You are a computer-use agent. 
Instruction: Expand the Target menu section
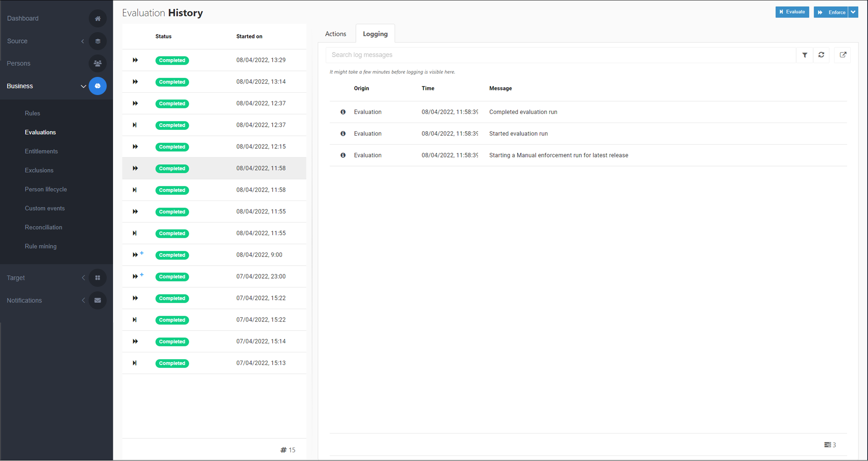pyautogui.click(x=83, y=278)
